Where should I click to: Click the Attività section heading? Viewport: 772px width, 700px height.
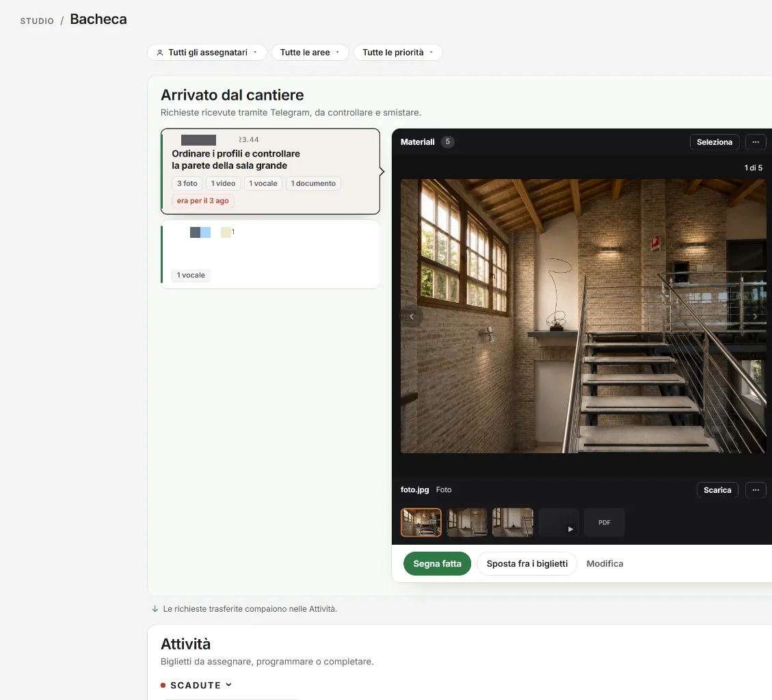(x=185, y=644)
